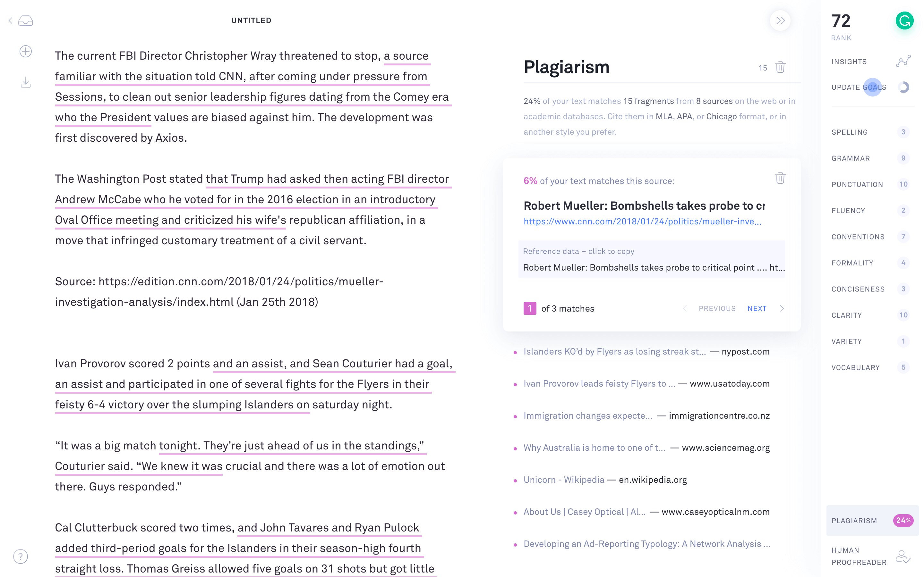Click the Grammarly green profile icon
Viewport: 924px width, 577px height.
point(905,20)
